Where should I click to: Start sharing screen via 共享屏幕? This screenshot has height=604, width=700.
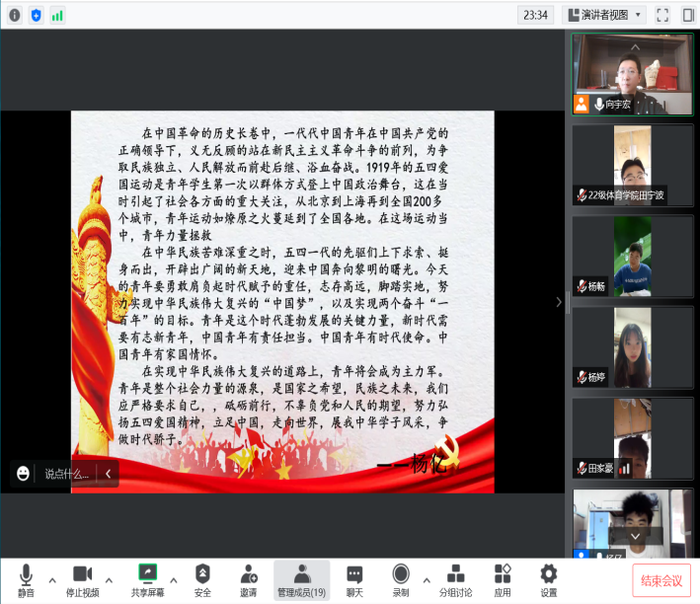pos(148,579)
